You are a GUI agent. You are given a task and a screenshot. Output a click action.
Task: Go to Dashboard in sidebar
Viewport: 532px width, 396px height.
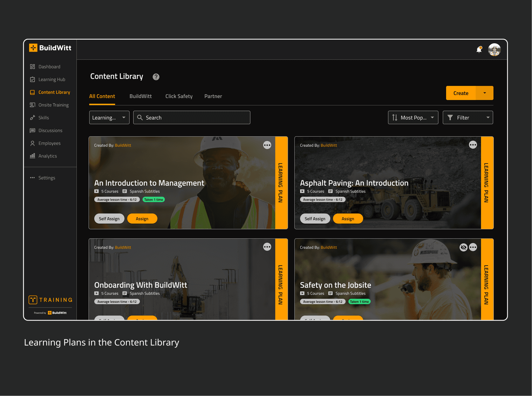pyautogui.click(x=50, y=67)
